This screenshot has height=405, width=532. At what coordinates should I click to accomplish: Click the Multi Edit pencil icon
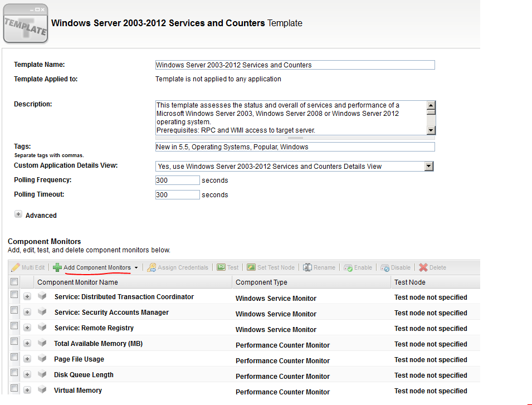pos(15,267)
